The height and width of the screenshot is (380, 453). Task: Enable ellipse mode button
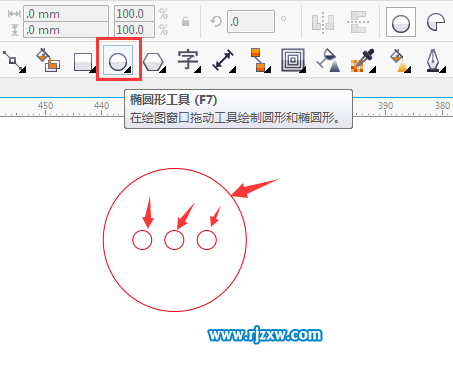point(401,22)
